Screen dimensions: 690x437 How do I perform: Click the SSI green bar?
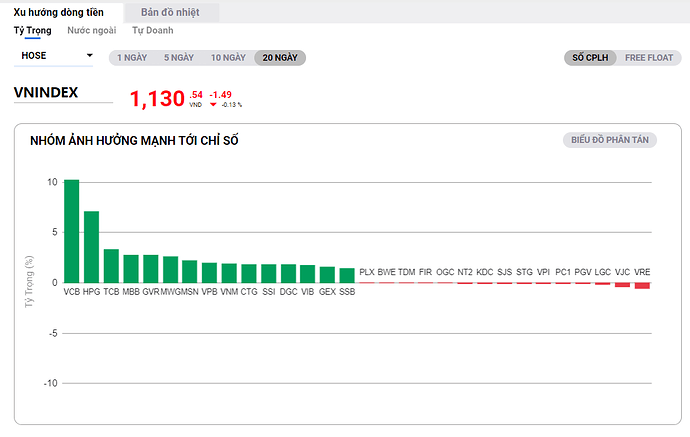click(268, 273)
